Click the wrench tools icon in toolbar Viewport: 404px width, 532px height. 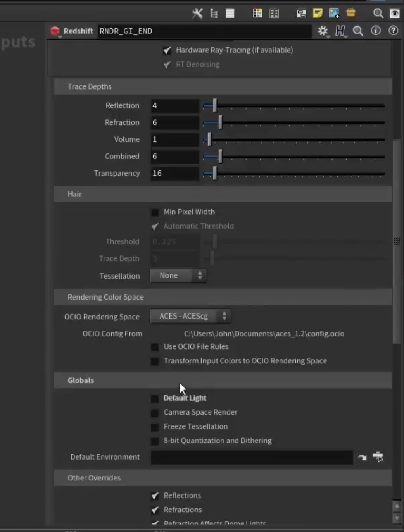197,13
